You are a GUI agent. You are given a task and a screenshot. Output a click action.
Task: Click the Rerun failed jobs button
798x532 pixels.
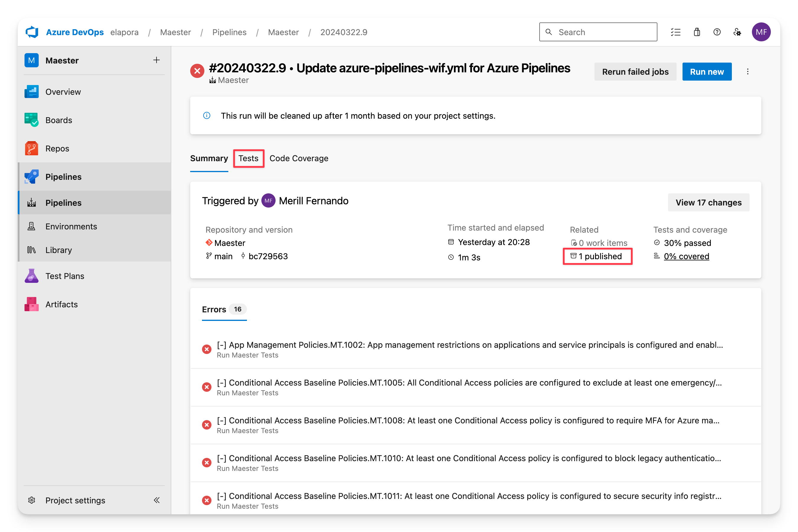[635, 71]
